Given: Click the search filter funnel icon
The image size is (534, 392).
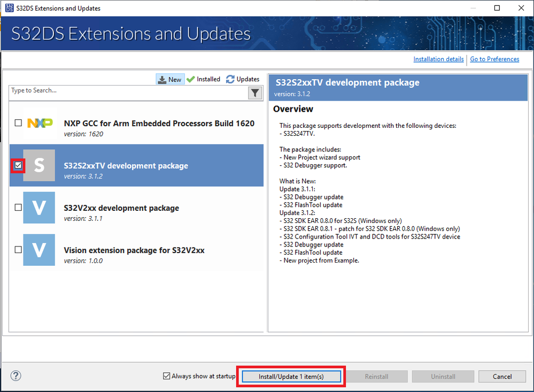Looking at the screenshot, I should click(255, 93).
